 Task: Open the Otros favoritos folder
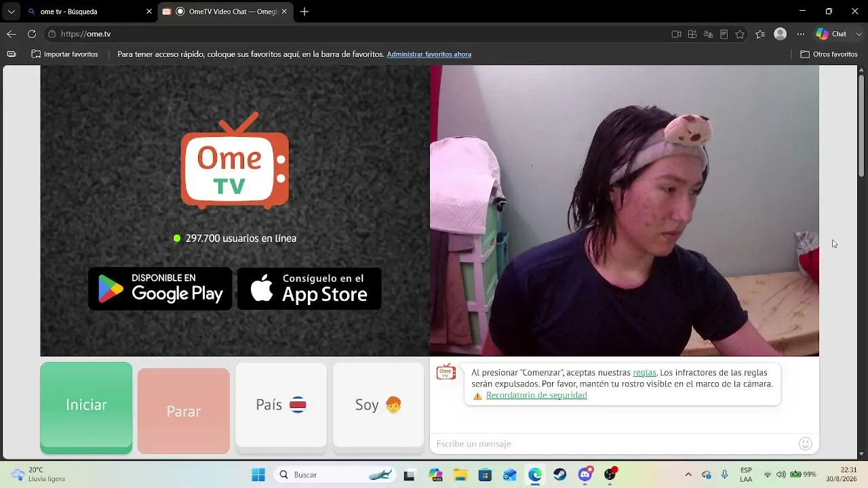[829, 54]
